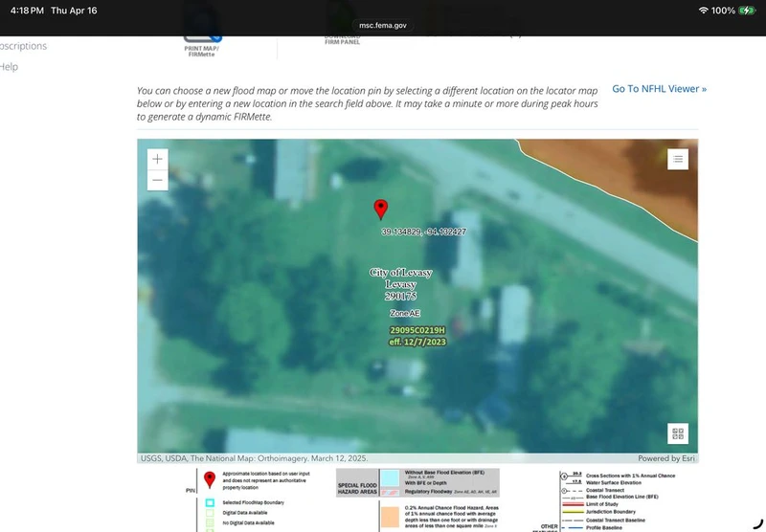Select the Limit of Study legend entry
Image resolution: width=766 pixels, height=532 pixels.
click(591, 504)
